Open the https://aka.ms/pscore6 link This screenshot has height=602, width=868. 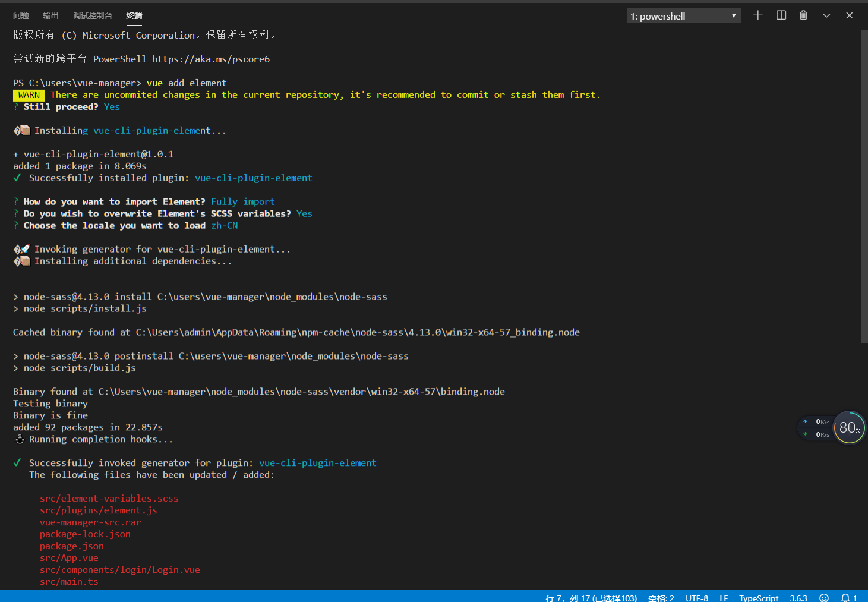point(211,59)
